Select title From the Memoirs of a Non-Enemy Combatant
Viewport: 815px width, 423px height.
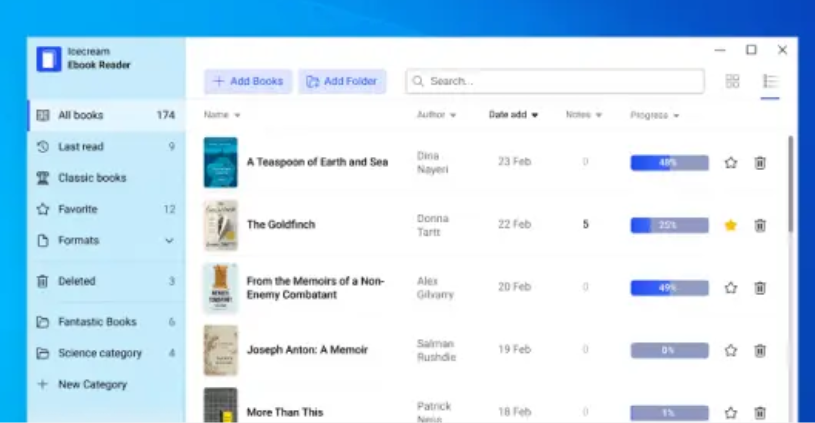(x=316, y=288)
